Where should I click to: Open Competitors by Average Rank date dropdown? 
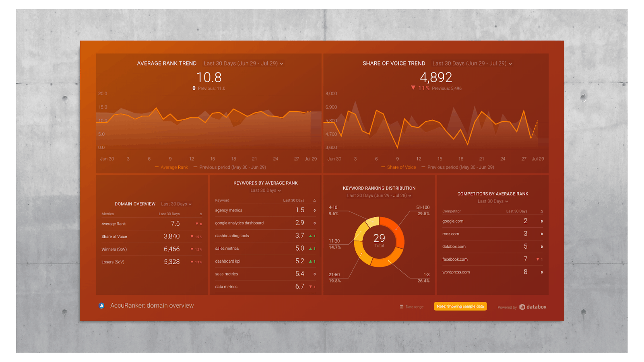493,202
